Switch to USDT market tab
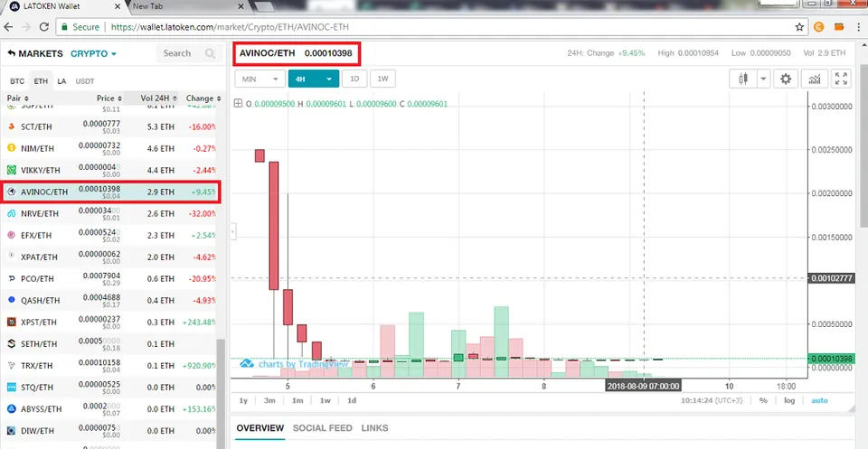Screen dimensions: 868x449 [85, 80]
